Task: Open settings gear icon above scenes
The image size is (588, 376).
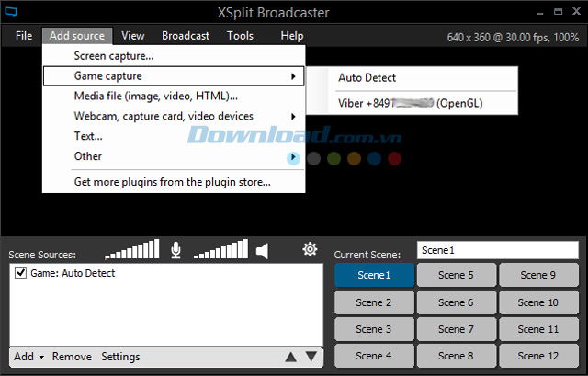Action: point(310,249)
